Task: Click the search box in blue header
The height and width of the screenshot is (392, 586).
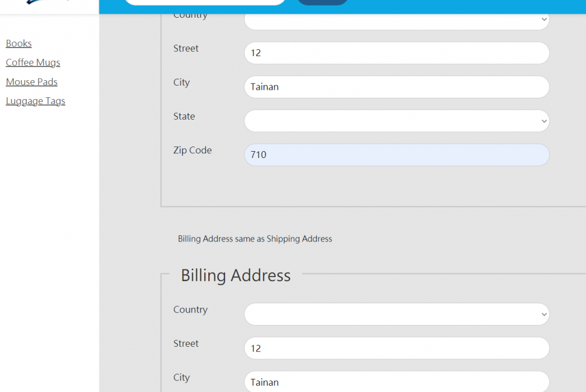Action: 205,2
